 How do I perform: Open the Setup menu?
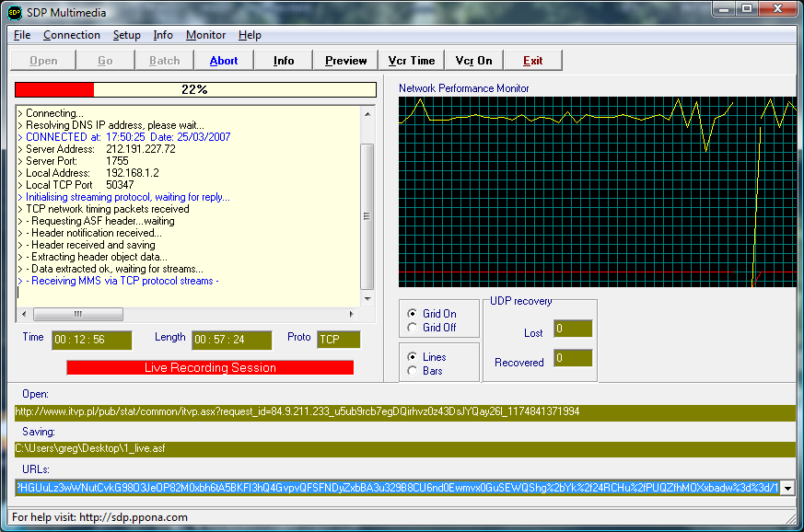pyautogui.click(x=127, y=35)
